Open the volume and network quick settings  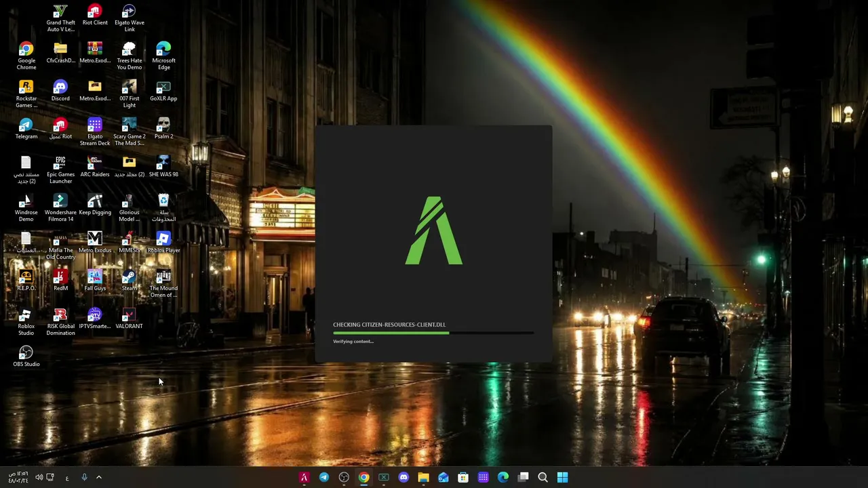[44, 477]
